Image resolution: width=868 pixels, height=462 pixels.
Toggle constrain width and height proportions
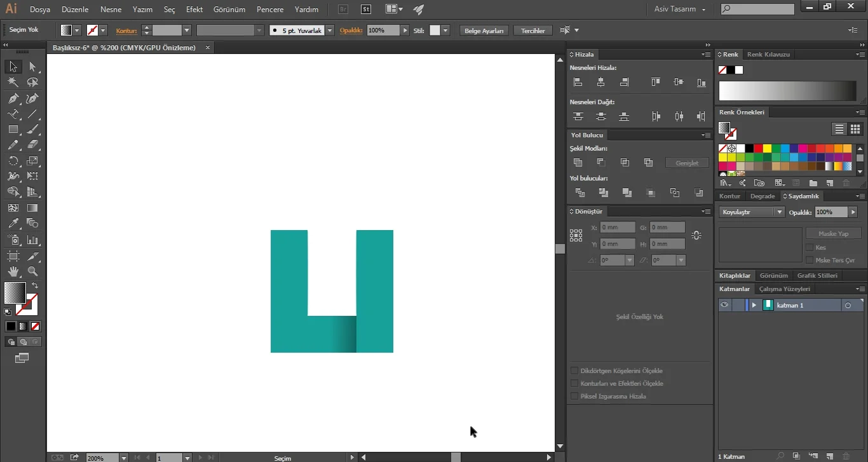click(696, 235)
